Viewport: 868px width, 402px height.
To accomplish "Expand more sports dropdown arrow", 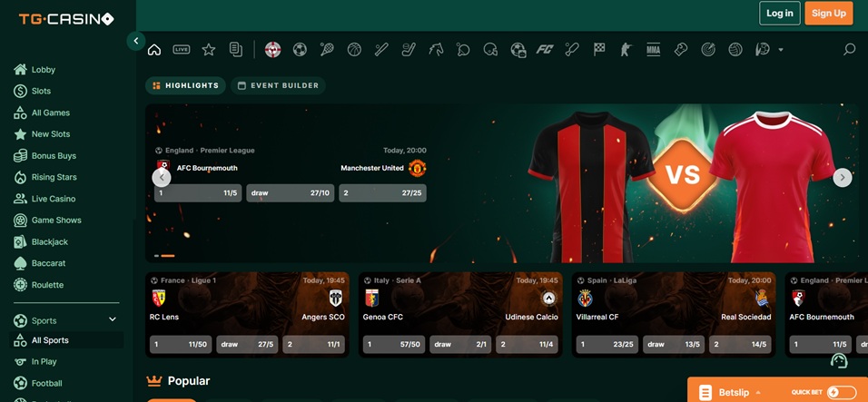I will pyautogui.click(x=781, y=50).
